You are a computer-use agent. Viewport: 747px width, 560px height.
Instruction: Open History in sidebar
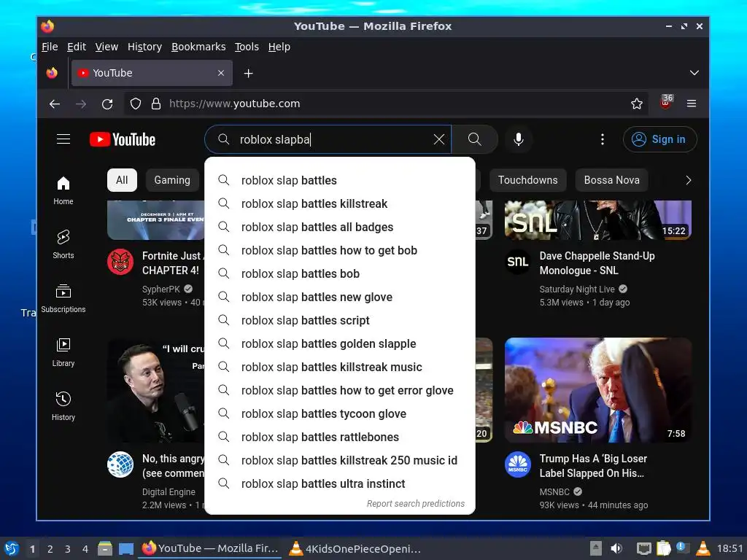pos(63,406)
